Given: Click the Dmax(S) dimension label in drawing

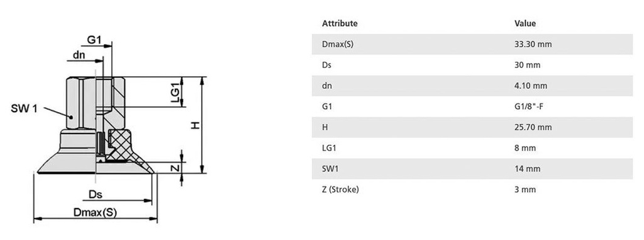Looking at the screenshot, I should coord(95,212).
